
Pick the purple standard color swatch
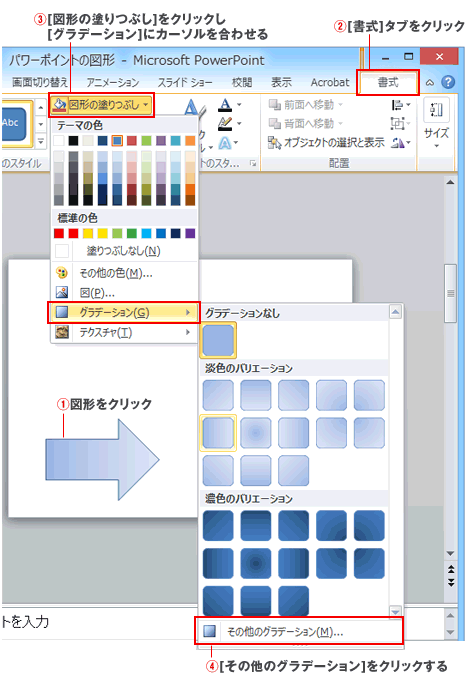(x=190, y=233)
